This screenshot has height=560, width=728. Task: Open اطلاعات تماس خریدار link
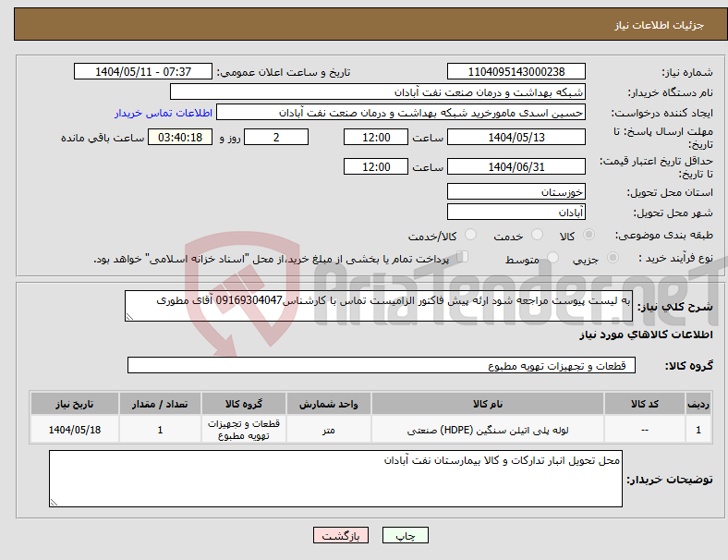point(164,113)
